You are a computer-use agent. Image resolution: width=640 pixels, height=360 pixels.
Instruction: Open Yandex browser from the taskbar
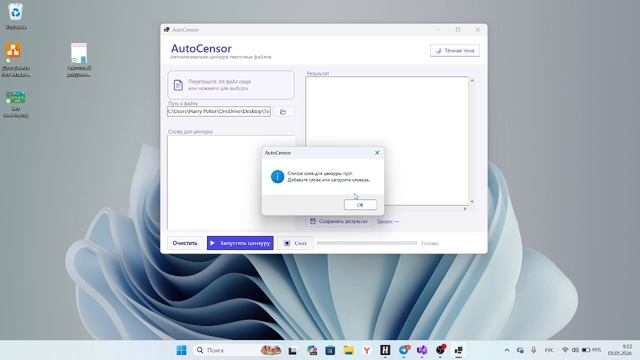coord(367,350)
